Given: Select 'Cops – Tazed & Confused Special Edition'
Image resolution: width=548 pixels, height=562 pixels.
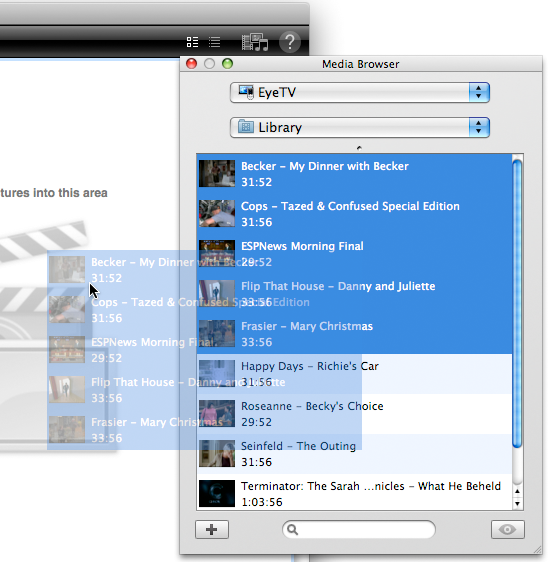Looking at the screenshot, I should tap(354, 214).
